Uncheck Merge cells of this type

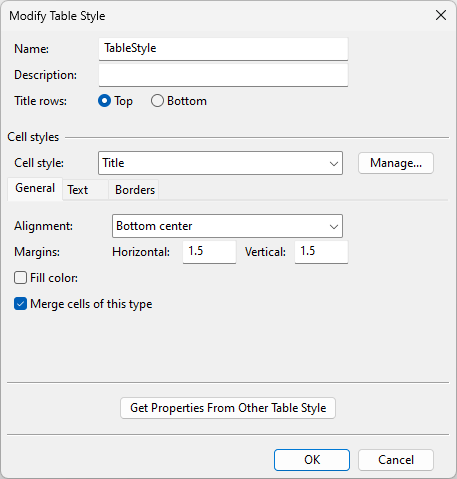(x=20, y=304)
